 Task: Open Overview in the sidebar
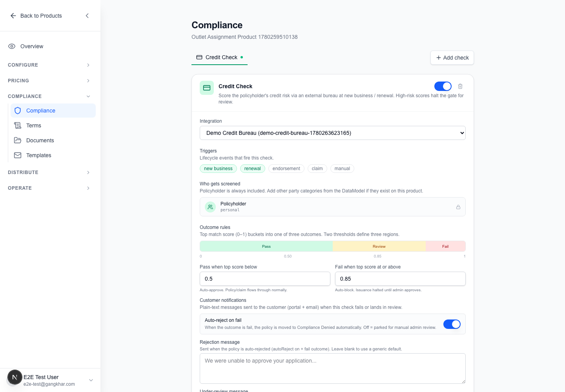pos(49,46)
